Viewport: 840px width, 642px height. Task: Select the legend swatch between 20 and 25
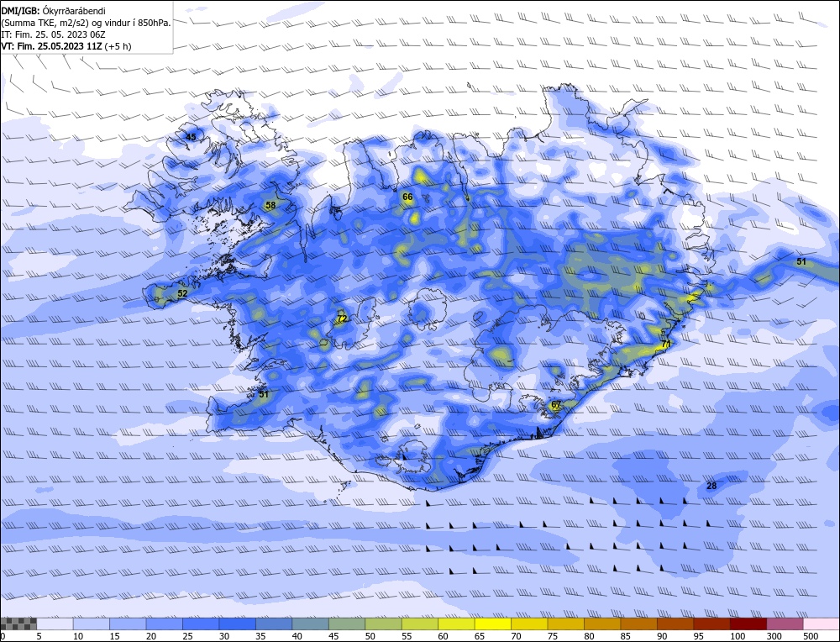pos(165,624)
